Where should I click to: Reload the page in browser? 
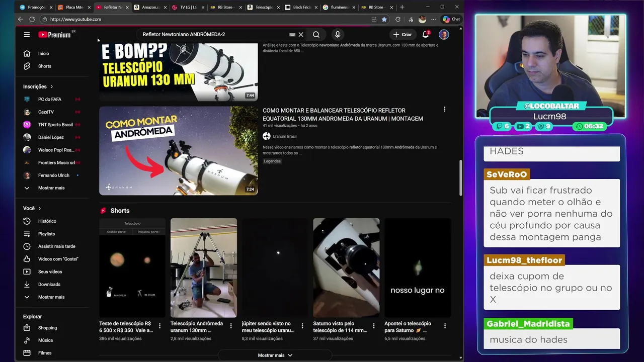[32, 19]
